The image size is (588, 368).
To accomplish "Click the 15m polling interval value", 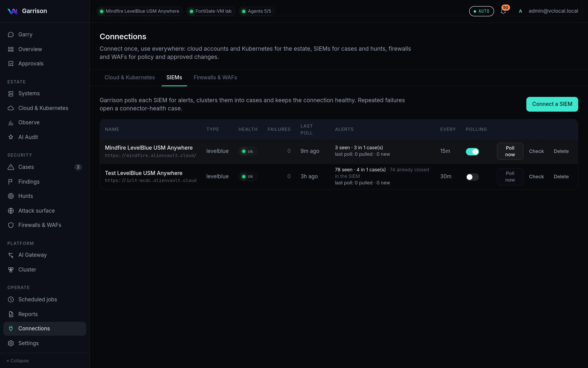I will (445, 151).
